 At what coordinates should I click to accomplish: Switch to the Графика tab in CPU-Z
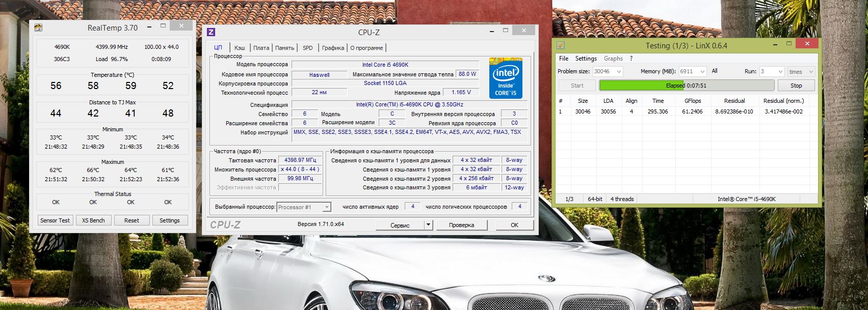pos(333,48)
